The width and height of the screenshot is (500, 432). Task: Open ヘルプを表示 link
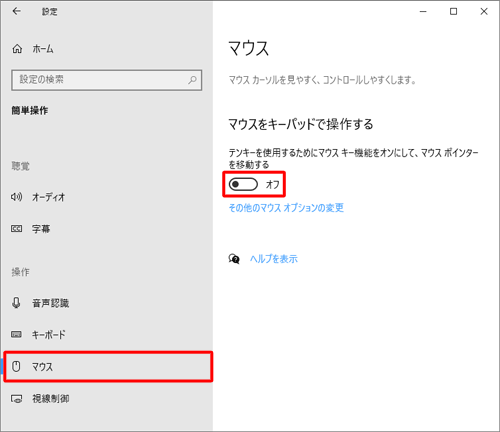point(274,259)
